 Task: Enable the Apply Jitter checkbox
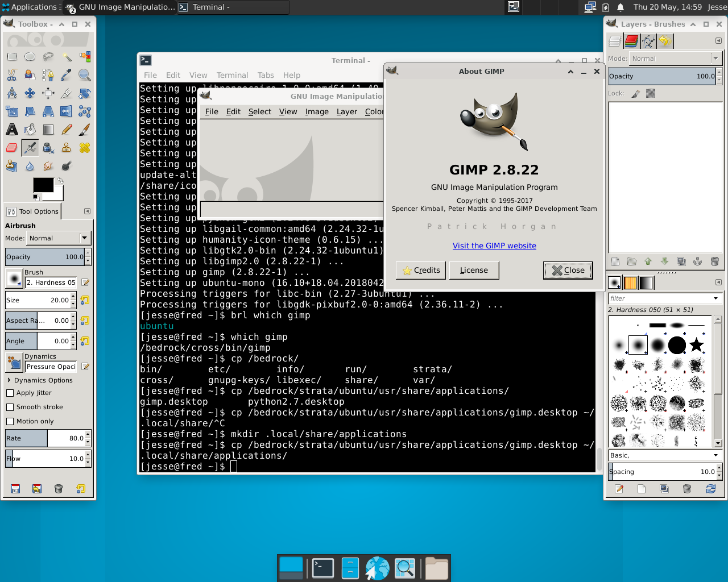(x=10, y=393)
